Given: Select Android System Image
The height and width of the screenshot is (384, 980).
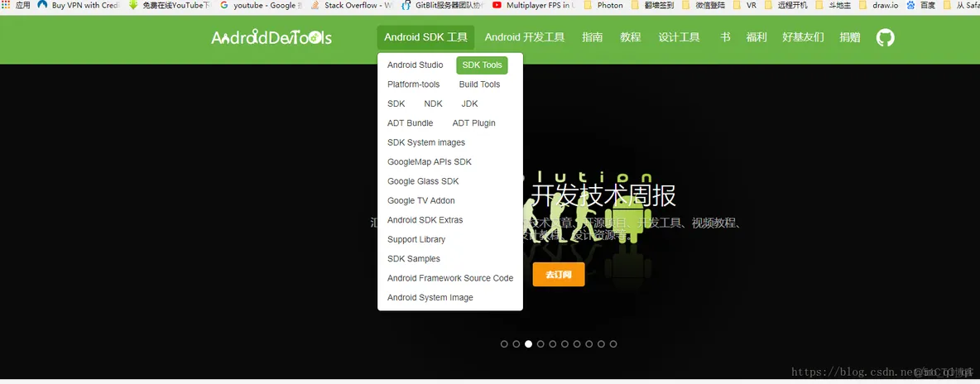Looking at the screenshot, I should point(430,298).
